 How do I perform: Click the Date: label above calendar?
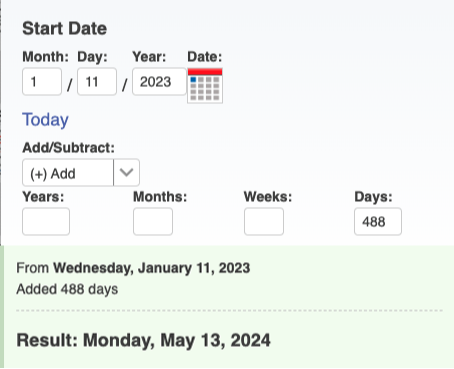point(205,57)
